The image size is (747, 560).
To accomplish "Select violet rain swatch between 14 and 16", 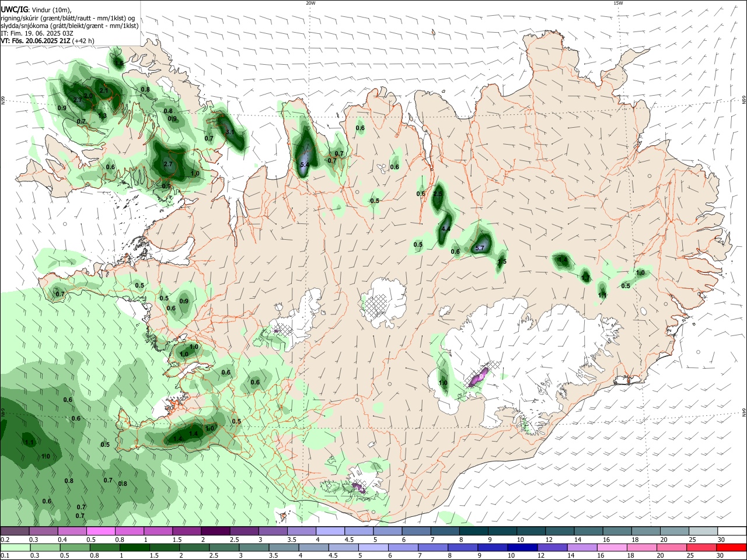I will (x=581, y=547).
